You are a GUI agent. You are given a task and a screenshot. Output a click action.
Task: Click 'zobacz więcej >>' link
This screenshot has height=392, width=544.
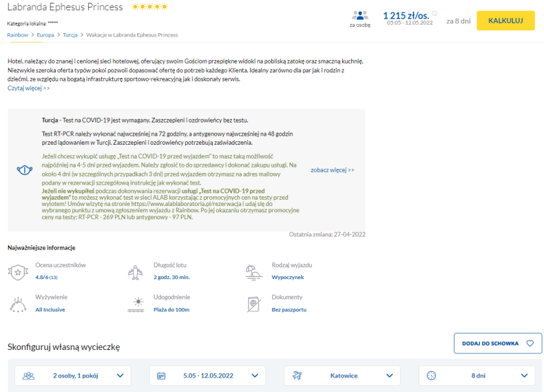click(333, 169)
